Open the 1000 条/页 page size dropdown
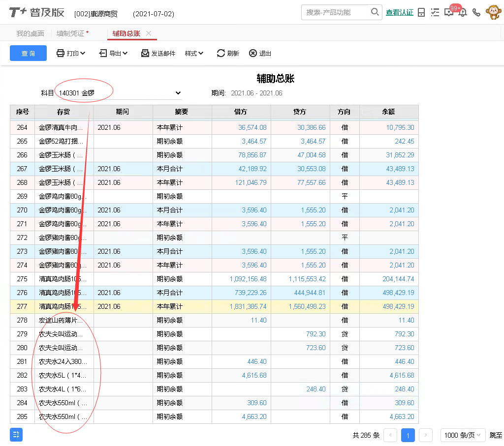Image resolution: width=504 pixels, height=446 pixels. 463,435
